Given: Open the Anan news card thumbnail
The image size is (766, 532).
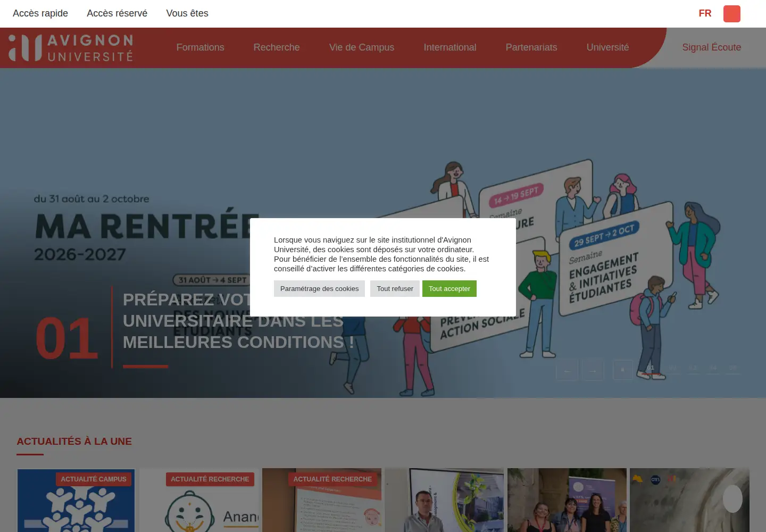Looking at the screenshot, I should pyautogui.click(x=199, y=500).
